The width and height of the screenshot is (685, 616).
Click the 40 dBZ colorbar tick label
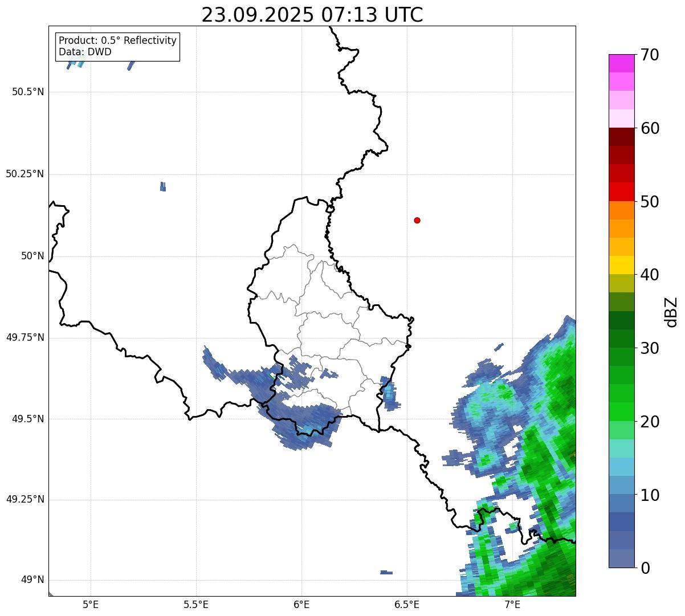click(x=650, y=275)
